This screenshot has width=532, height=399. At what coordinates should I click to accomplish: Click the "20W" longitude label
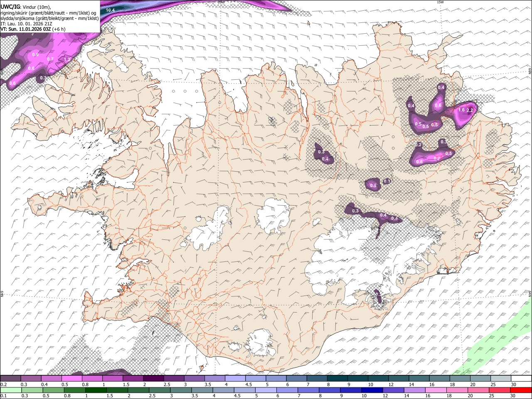(x=221, y=2)
